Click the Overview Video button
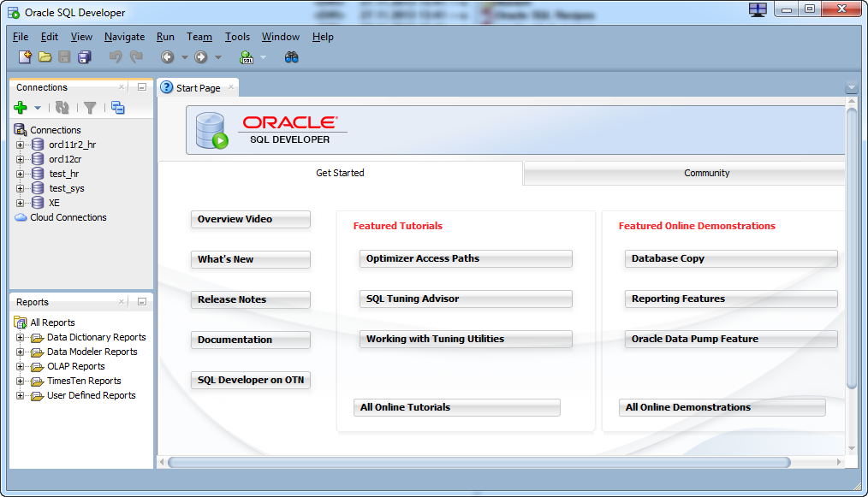868x497 pixels. point(250,219)
